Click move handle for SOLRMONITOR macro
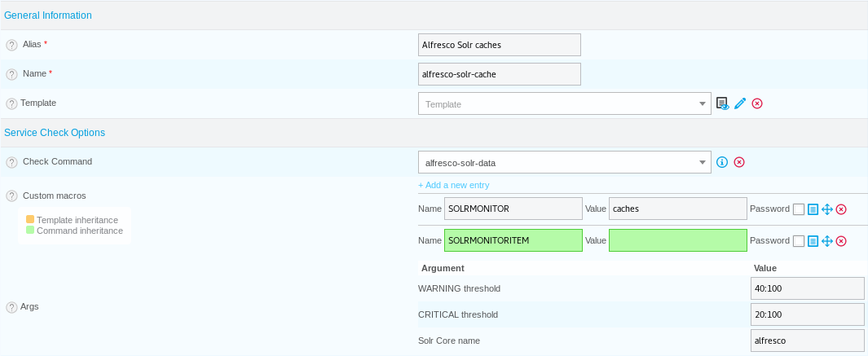 pyautogui.click(x=827, y=209)
